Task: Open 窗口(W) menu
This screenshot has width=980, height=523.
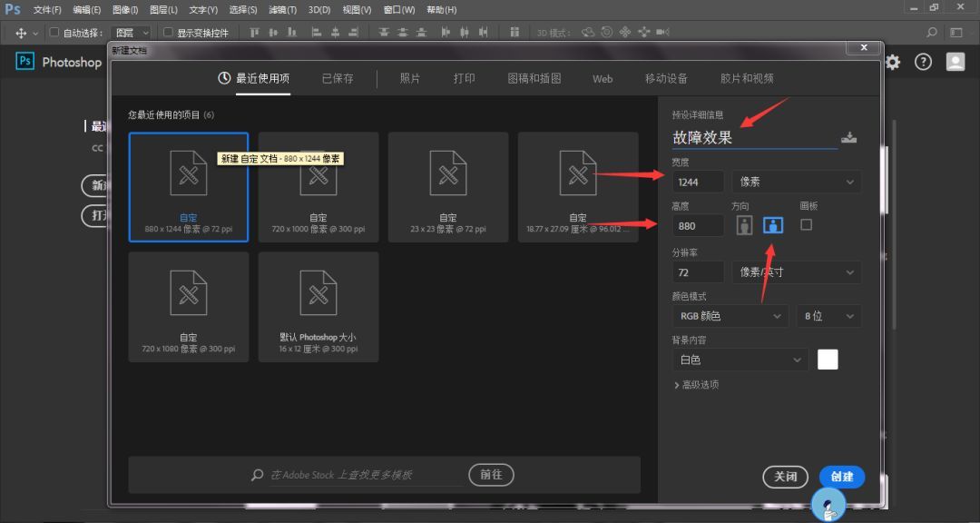Action: [398, 10]
